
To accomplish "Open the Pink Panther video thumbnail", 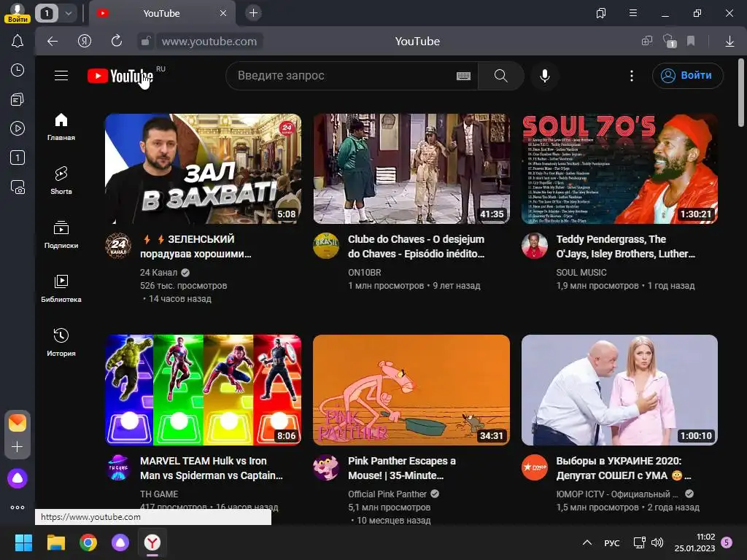I will [x=411, y=390].
